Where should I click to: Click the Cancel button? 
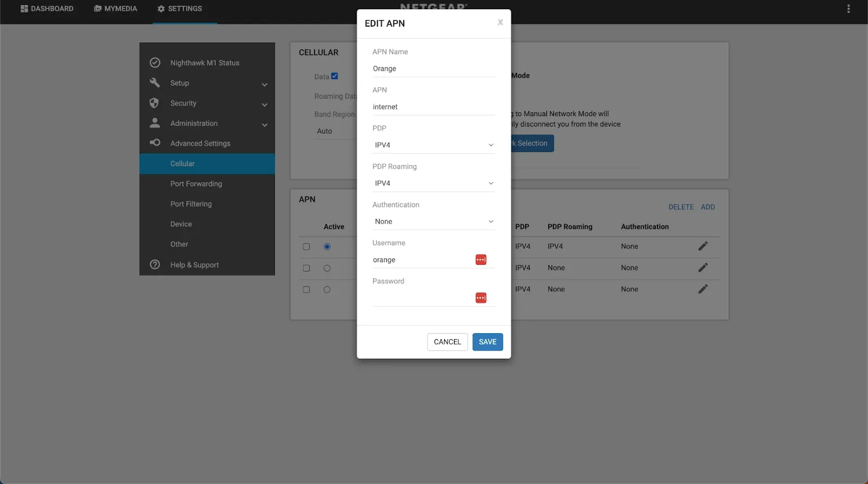[448, 342]
